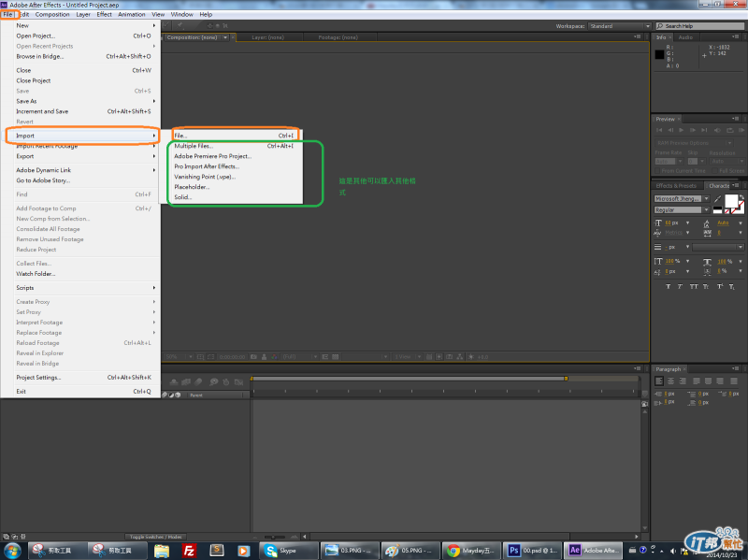Switch to the Audio panel tab

coord(685,37)
